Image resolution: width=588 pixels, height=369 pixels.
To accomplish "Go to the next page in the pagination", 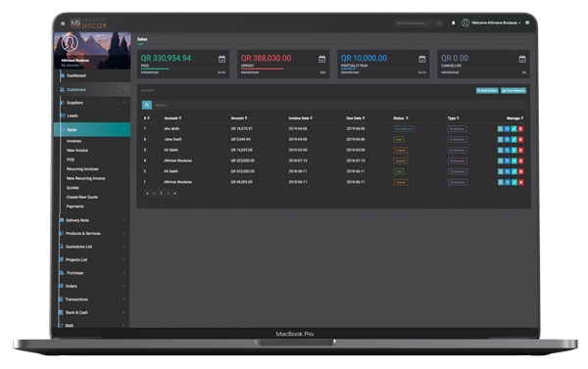I will coord(168,193).
